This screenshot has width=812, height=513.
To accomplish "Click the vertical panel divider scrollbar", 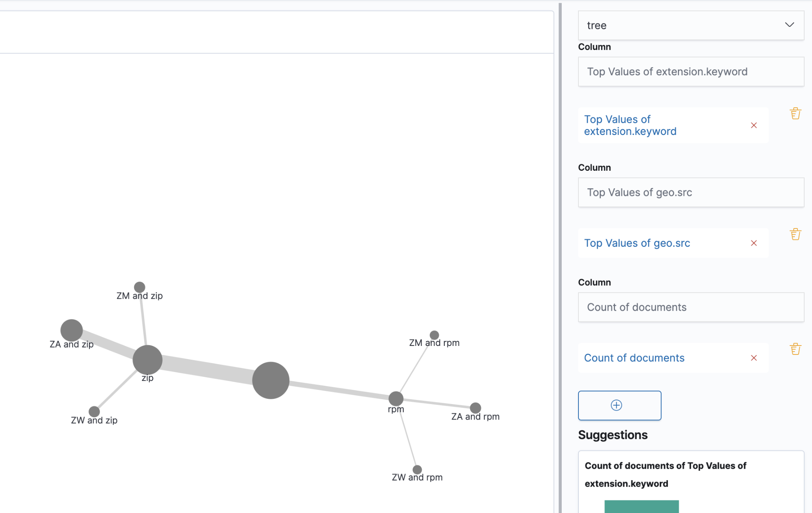I will (x=560, y=258).
